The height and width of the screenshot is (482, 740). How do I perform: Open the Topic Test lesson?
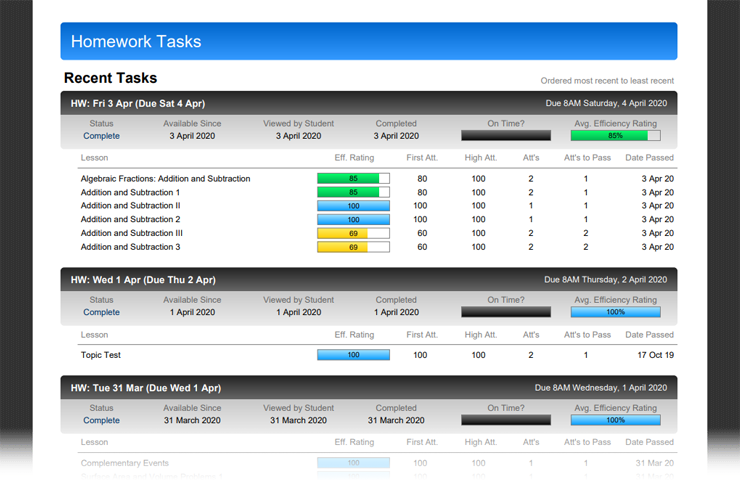(x=101, y=355)
